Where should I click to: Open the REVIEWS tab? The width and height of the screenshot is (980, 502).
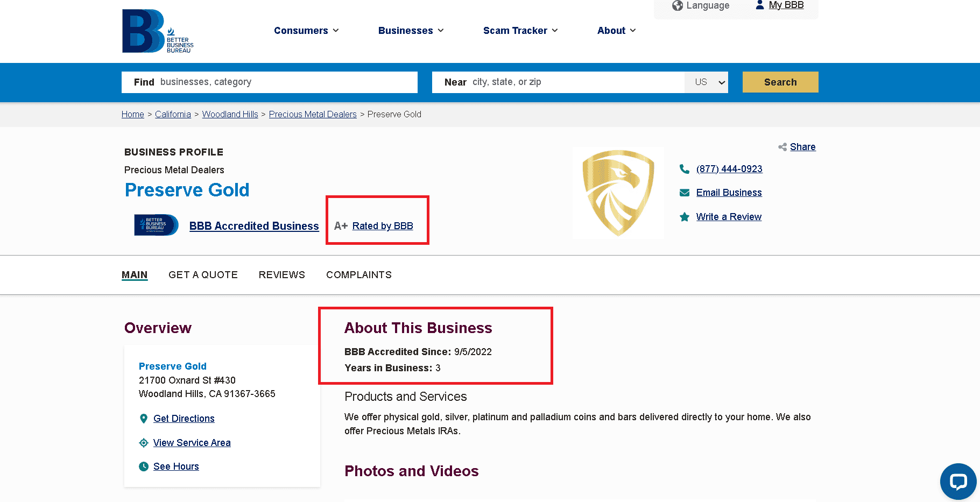click(282, 275)
